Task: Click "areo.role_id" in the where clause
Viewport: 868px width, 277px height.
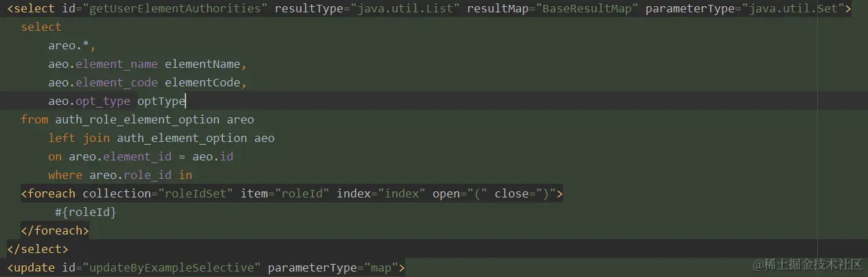Action: click(x=130, y=175)
